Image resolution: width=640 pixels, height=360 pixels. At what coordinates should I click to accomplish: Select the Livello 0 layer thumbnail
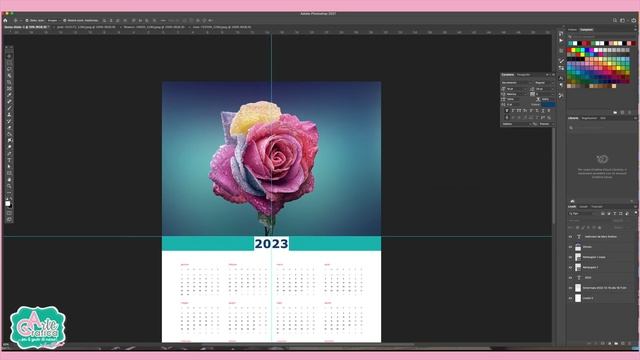pyautogui.click(x=578, y=298)
